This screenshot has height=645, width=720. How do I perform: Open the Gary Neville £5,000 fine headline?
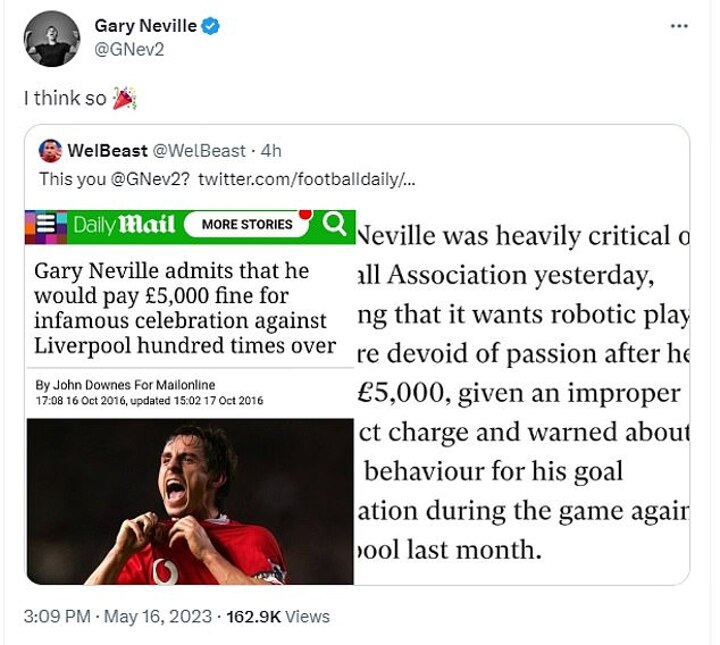185,308
